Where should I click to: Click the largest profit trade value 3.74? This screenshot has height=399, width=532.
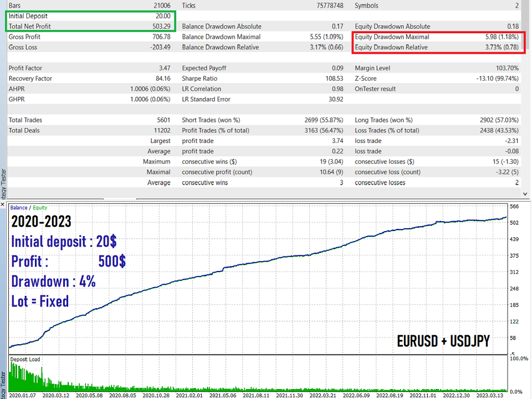[x=337, y=141]
